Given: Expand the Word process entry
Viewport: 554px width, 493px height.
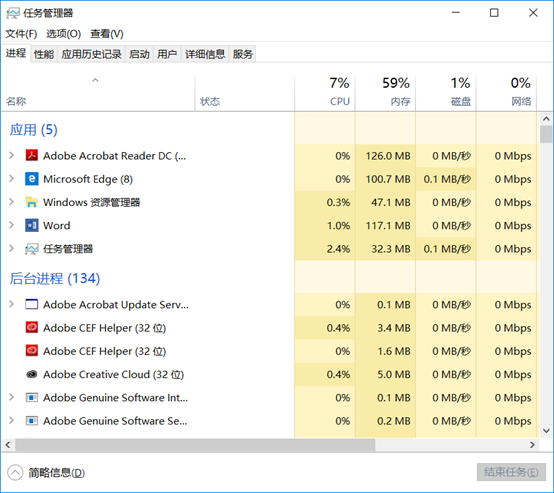Looking at the screenshot, I should [11, 225].
